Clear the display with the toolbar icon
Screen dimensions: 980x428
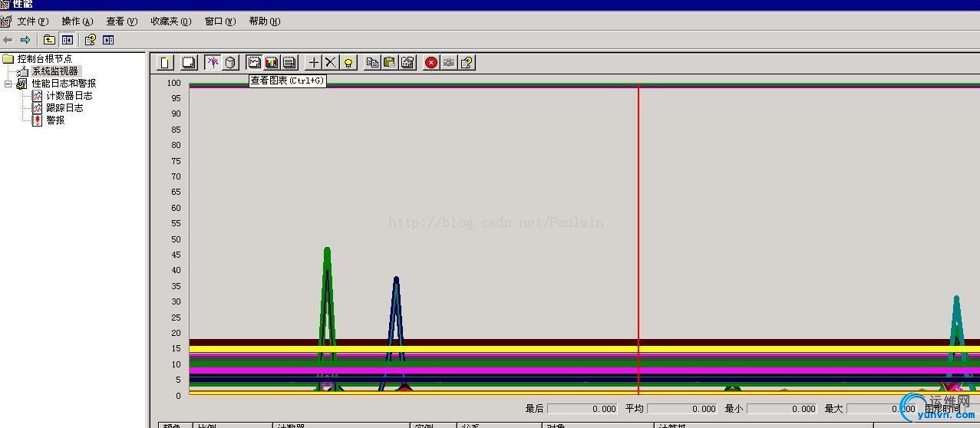coord(188,62)
